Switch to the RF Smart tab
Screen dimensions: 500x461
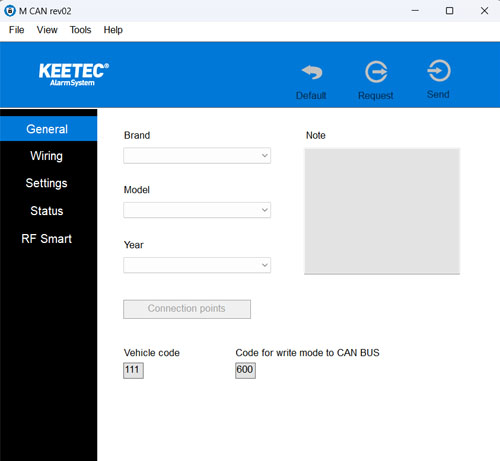pyautogui.click(x=46, y=239)
